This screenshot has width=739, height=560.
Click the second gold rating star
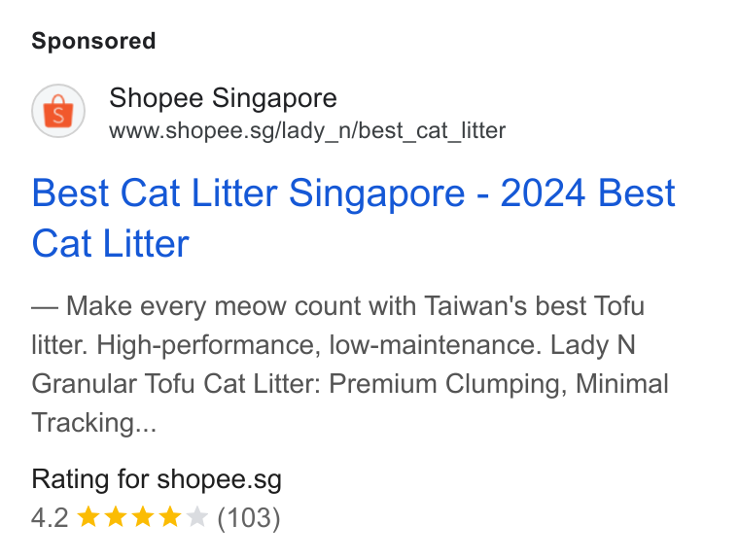[116, 516]
